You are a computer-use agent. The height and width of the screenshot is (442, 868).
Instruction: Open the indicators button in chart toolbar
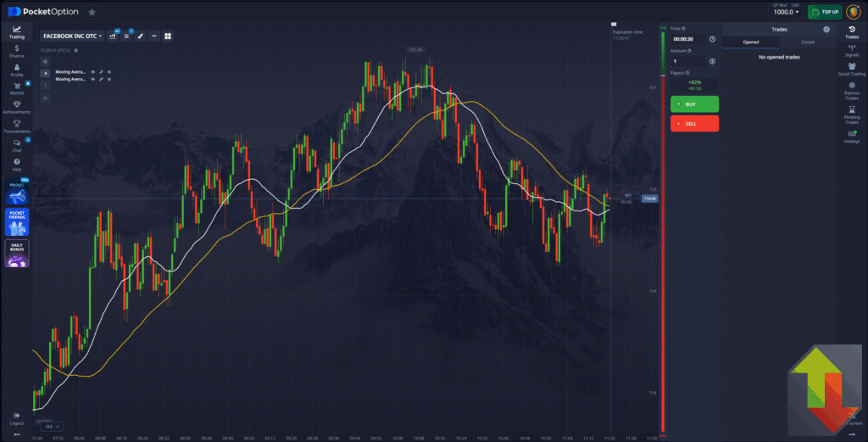tap(127, 36)
